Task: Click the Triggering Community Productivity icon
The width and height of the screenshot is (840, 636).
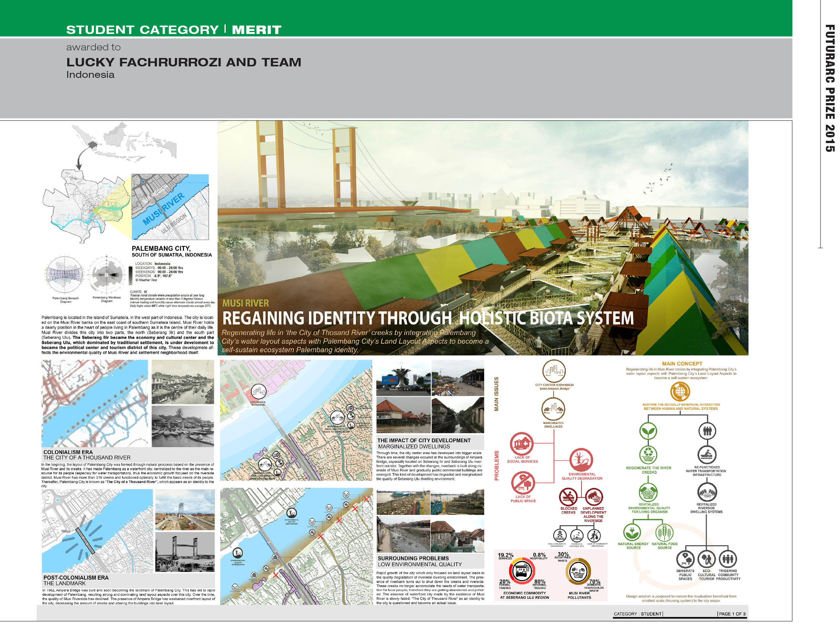Action: coord(728,559)
